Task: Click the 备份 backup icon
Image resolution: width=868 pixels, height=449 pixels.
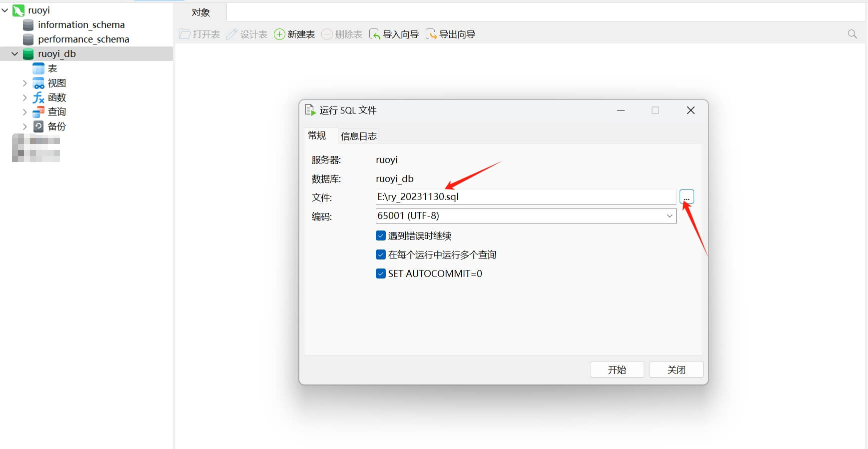Action: [x=38, y=126]
